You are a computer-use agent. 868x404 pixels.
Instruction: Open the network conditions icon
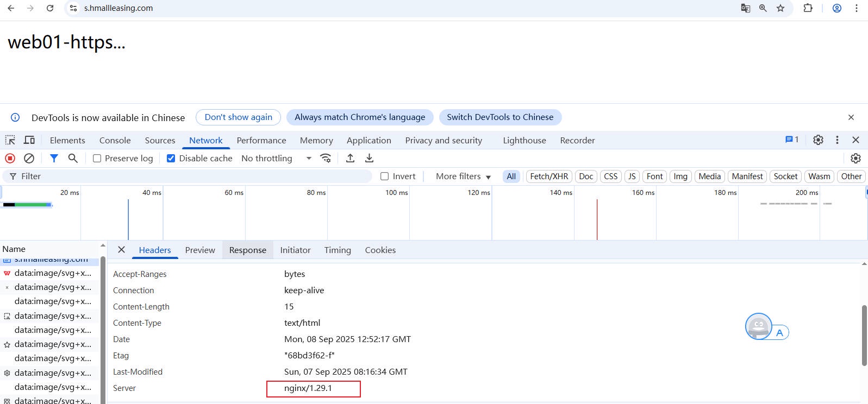(x=326, y=158)
